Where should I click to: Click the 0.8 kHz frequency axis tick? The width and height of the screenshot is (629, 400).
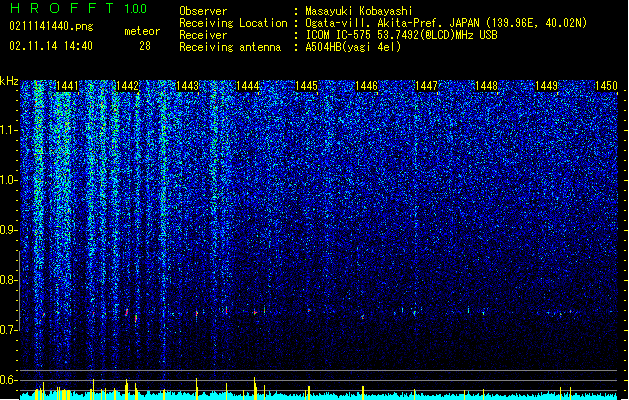tap(10, 280)
